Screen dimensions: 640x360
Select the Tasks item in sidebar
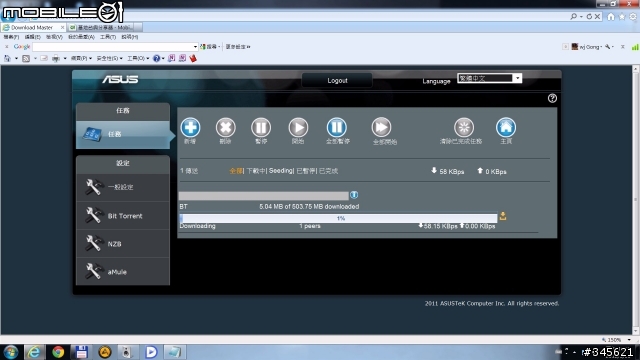pyautogui.click(x=123, y=134)
